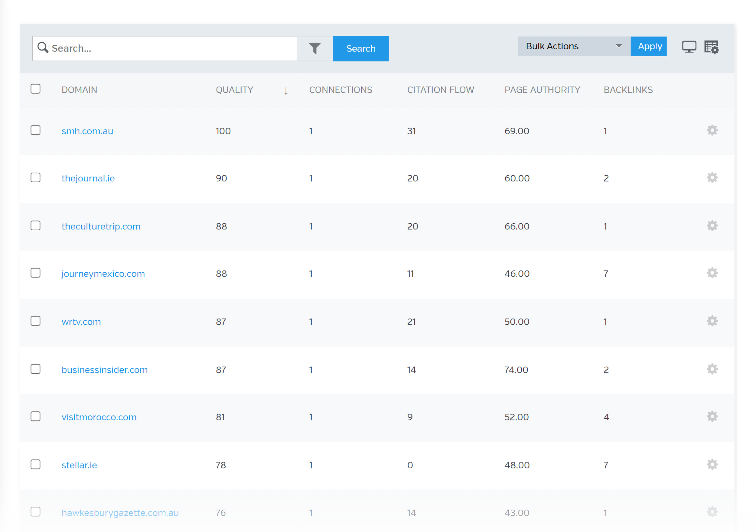
Task: Check the stellar.ie row checkbox
Action: (x=36, y=465)
